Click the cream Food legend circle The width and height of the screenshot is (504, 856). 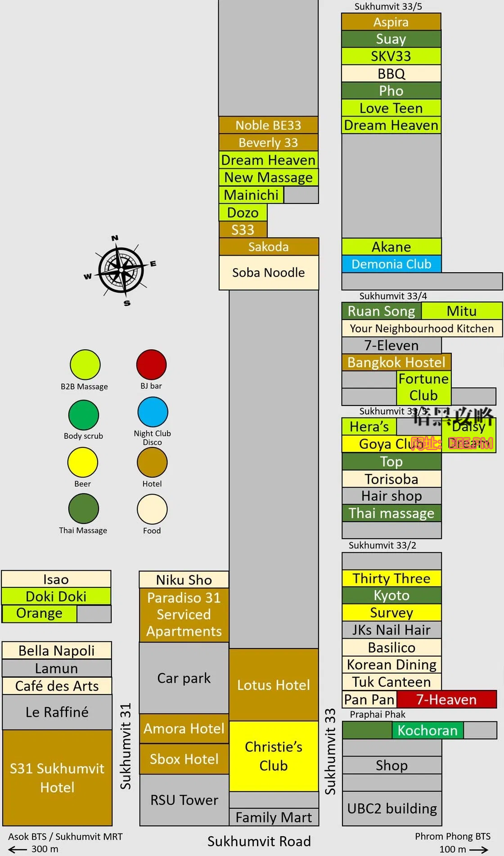click(152, 509)
